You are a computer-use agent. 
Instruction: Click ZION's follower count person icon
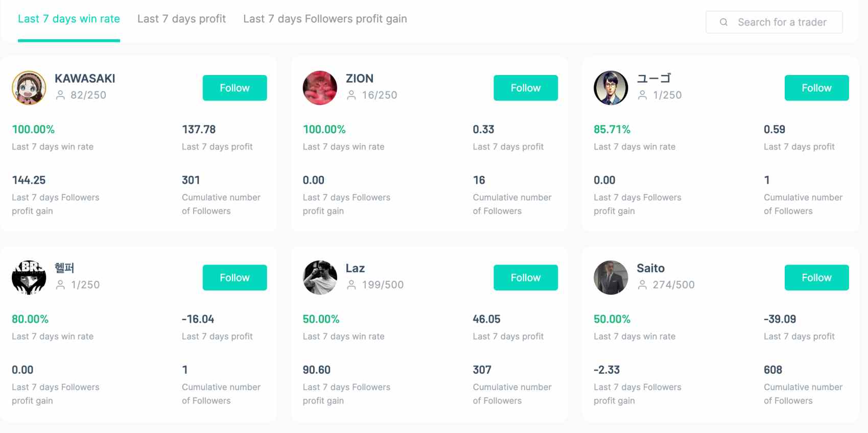click(x=351, y=95)
